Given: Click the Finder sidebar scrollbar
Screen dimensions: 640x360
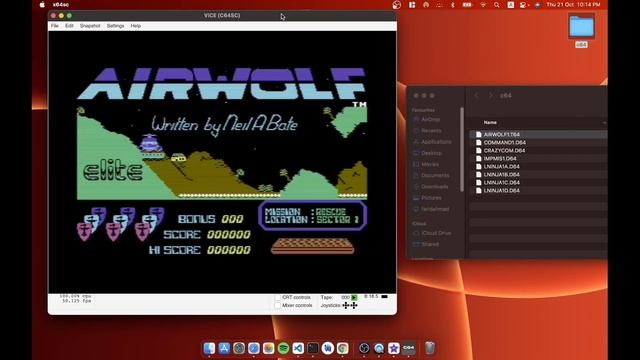Looking at the screenshot, I should [x=462, y=149].
